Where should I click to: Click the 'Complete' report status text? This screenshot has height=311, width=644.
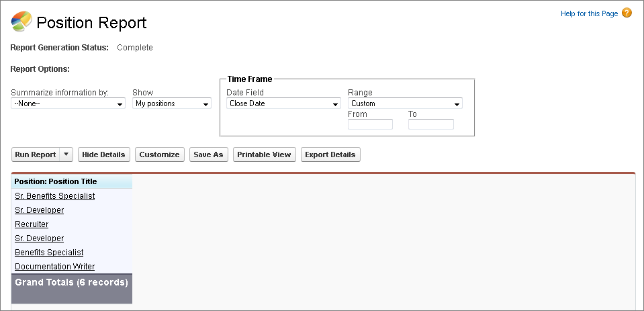[x=135, y=48]
